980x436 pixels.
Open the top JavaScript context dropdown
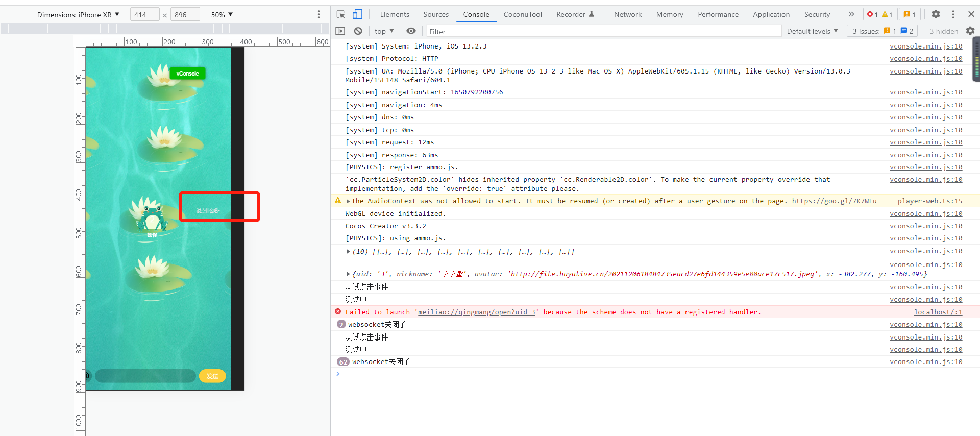coord(384,31)
